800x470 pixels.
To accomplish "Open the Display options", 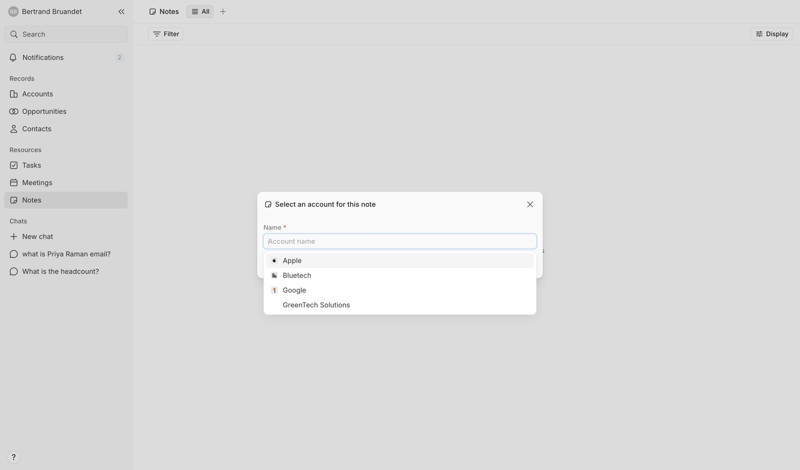I will click(771, 34).
